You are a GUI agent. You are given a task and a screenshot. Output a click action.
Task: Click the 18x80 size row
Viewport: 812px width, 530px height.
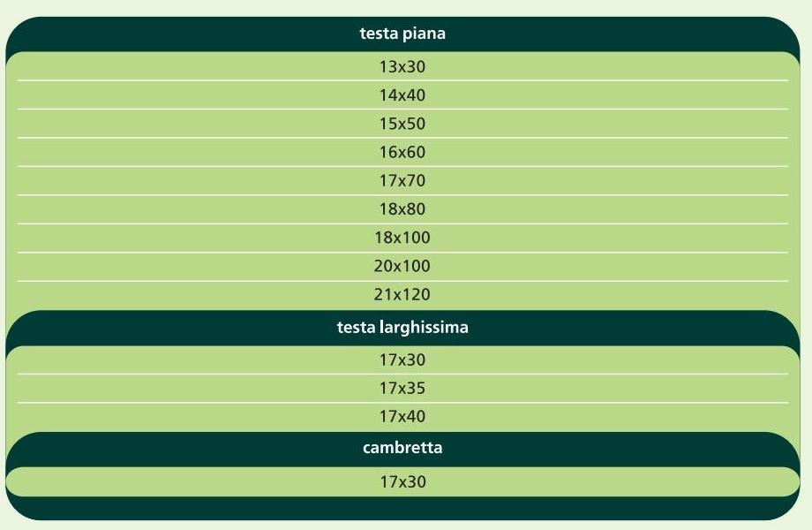[x=402, y=209]
